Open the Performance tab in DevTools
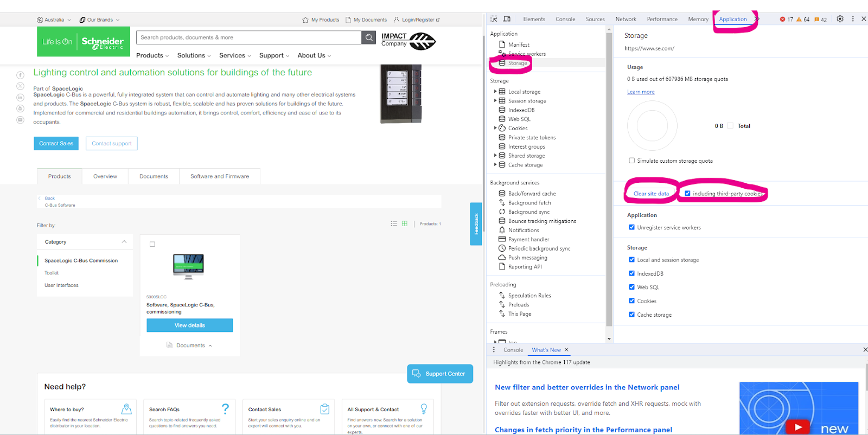The width and height of the screenshot is (868, 435). (662, 19)
